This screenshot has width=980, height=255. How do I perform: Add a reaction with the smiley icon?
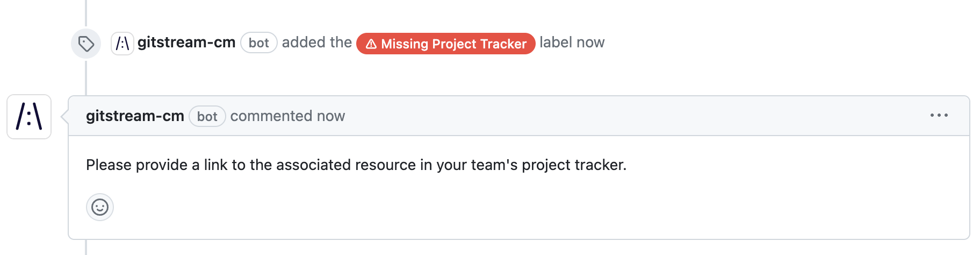pyautogui.click(x=100, y=207)
